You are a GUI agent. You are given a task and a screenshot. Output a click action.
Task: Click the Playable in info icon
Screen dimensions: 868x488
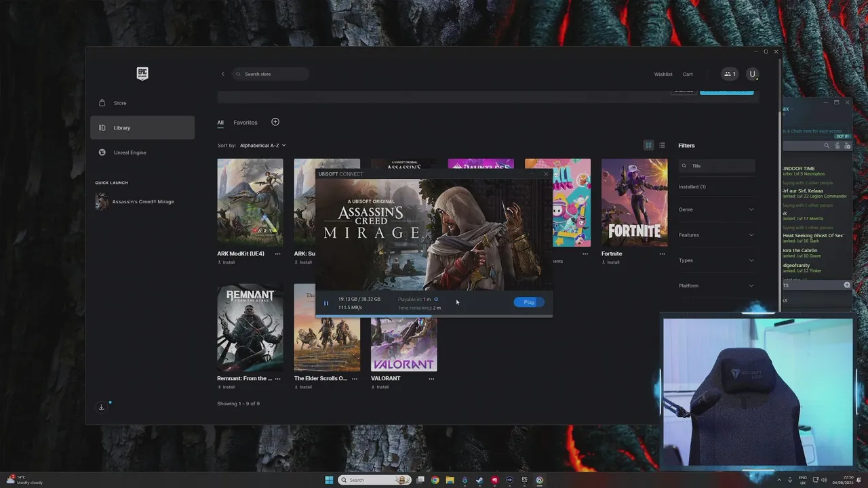[436, 299]
